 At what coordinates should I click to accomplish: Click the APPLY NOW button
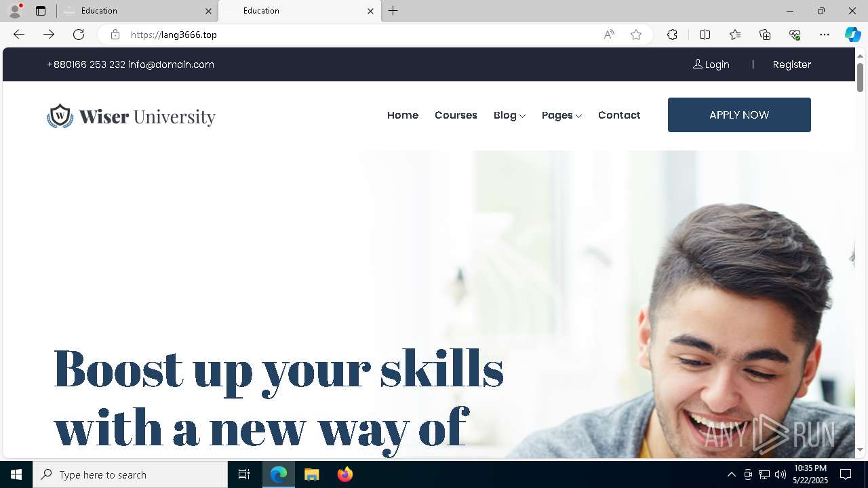coord(739,115)
